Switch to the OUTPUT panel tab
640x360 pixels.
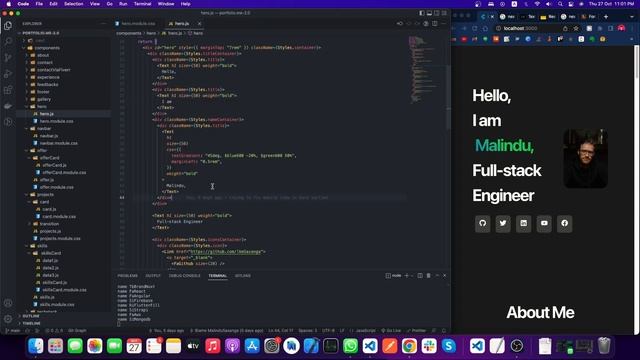point(153,276)
